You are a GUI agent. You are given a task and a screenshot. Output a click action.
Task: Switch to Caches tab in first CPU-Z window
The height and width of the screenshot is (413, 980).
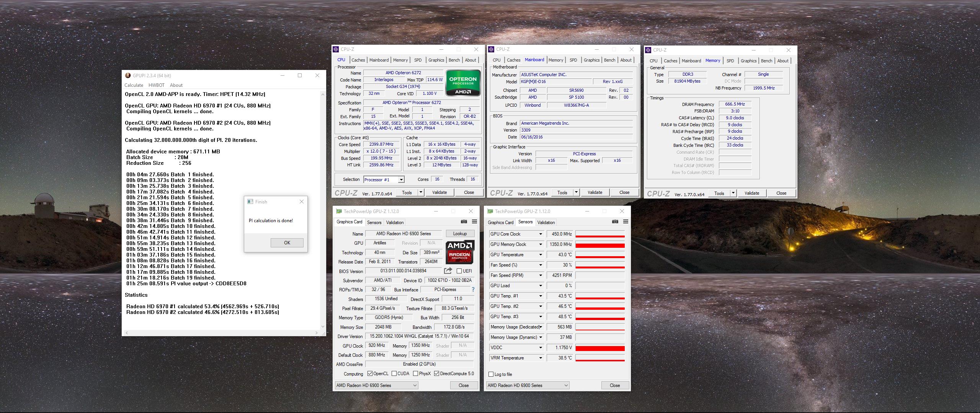(358, 60)
